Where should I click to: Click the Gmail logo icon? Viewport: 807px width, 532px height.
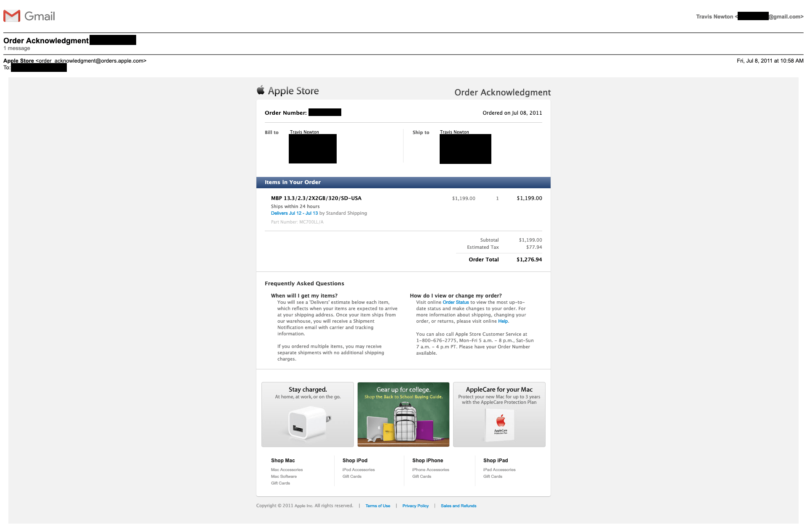[12, 16]
